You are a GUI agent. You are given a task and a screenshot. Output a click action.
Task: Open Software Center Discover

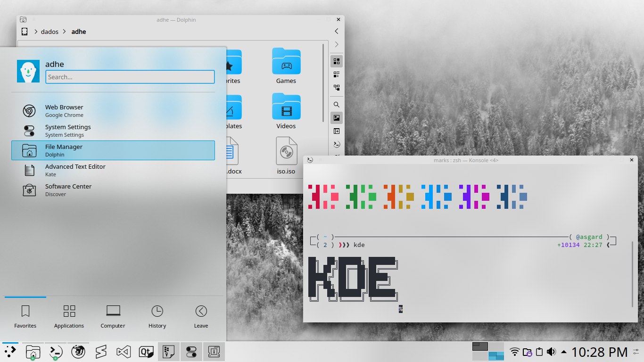click(113, 190)
